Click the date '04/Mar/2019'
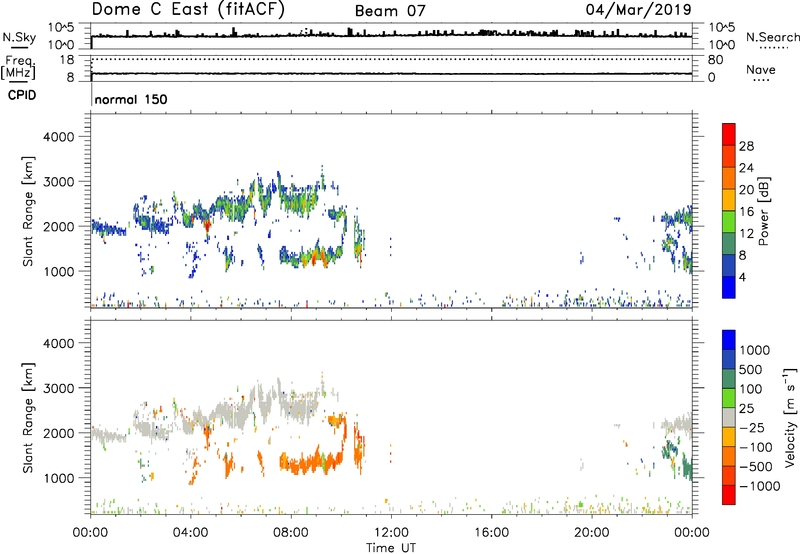 [x=638, y=9]
